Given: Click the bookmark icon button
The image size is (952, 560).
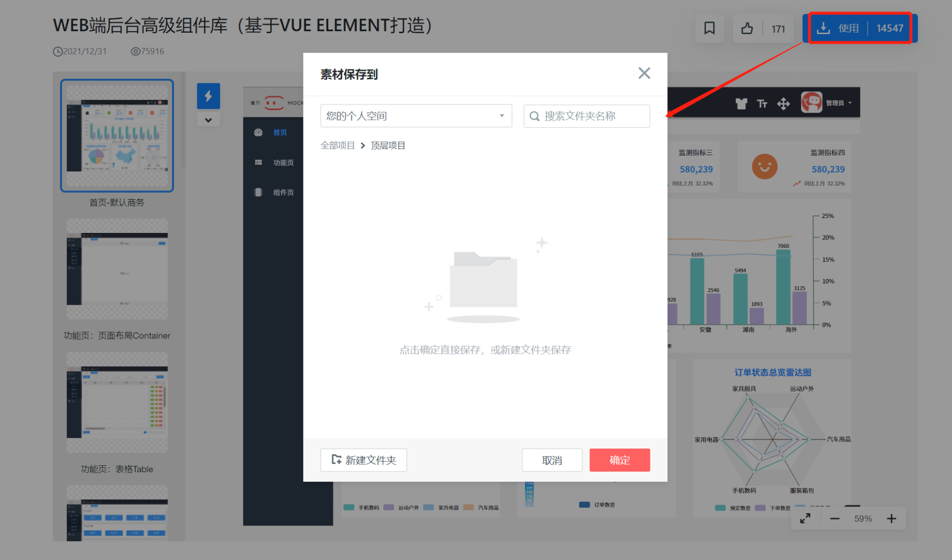Looking at the screenshot, I should 709,28.
